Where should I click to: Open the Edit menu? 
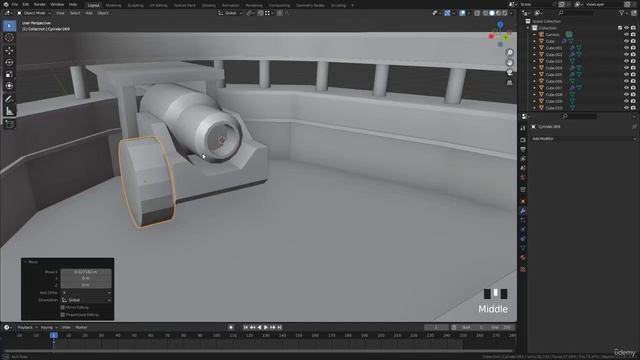[26, 4]
